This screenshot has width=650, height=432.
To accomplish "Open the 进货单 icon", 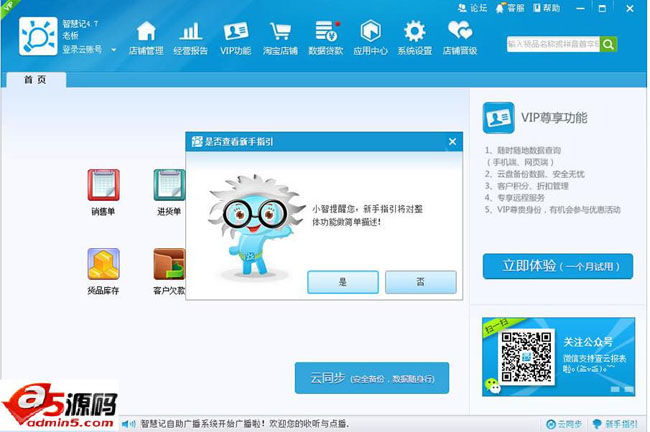I will tap(169, 192).
